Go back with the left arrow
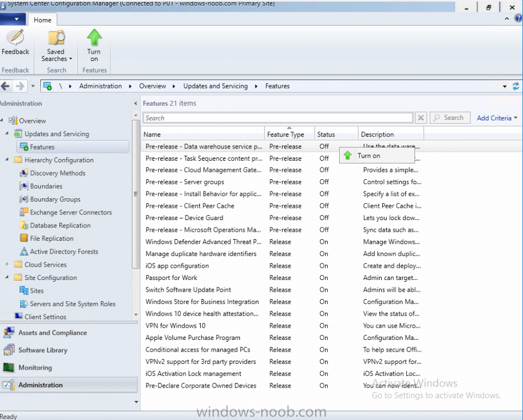 (5, 86)
